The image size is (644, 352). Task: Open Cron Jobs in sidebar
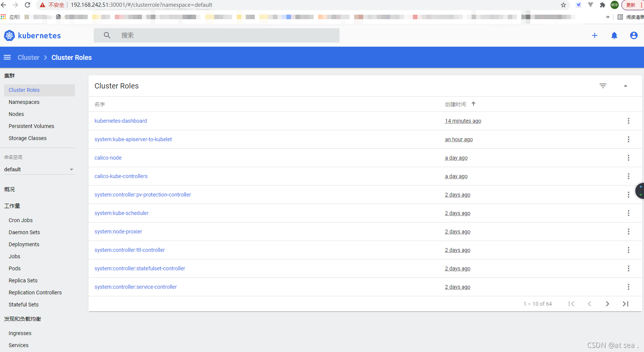click(21, 220)
